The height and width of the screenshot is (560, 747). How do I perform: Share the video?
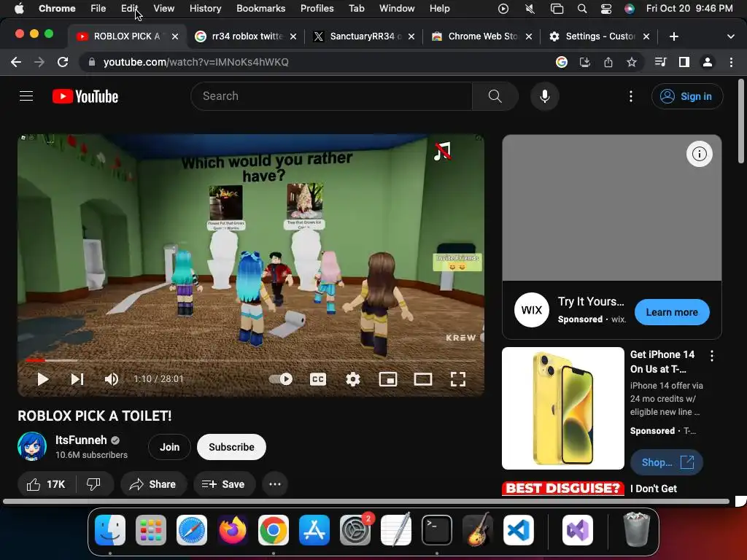153,484
